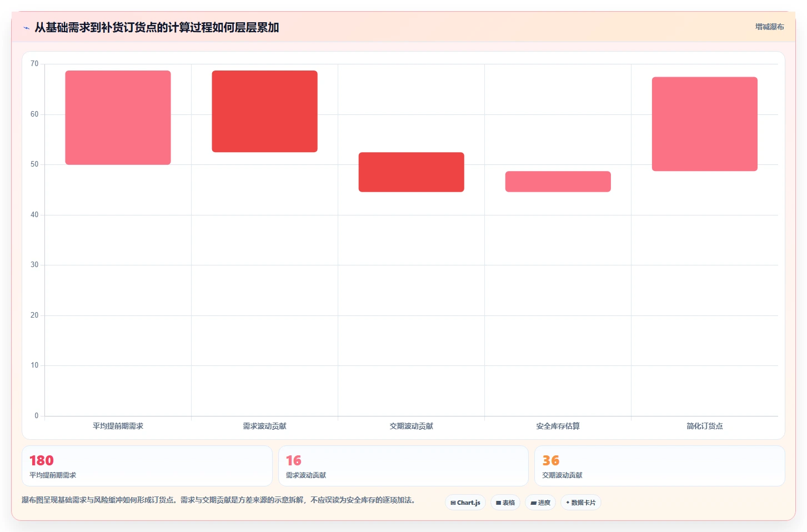The image size is (807, 532).
Task: Open the 36 交期波动贡献 data card
Action: (659, 466)
